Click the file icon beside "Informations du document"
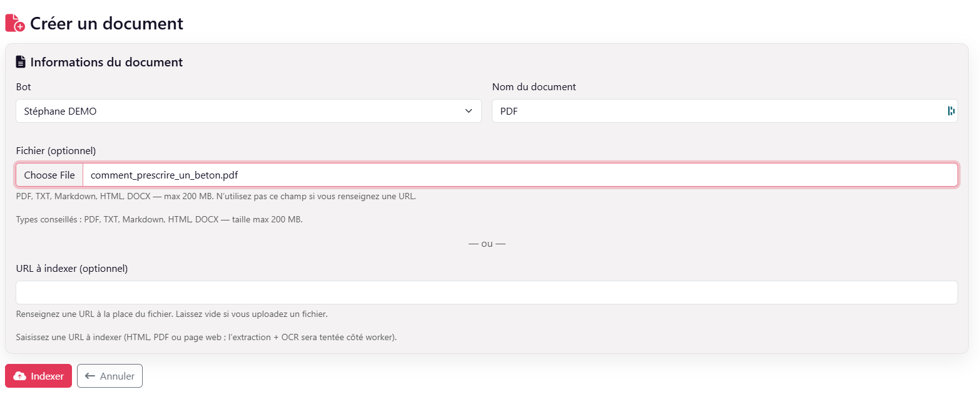Image resolution: width=980 pixels, height=399 pixels. point(21,62)
